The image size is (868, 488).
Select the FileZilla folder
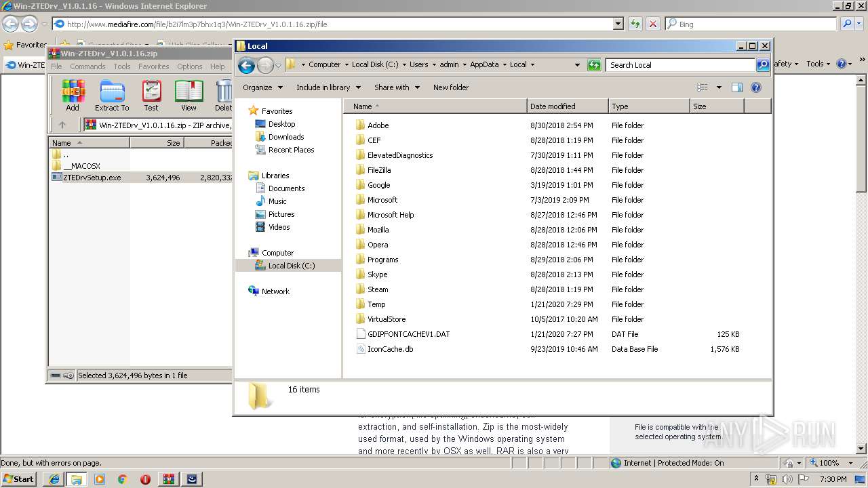coord(379,170)
